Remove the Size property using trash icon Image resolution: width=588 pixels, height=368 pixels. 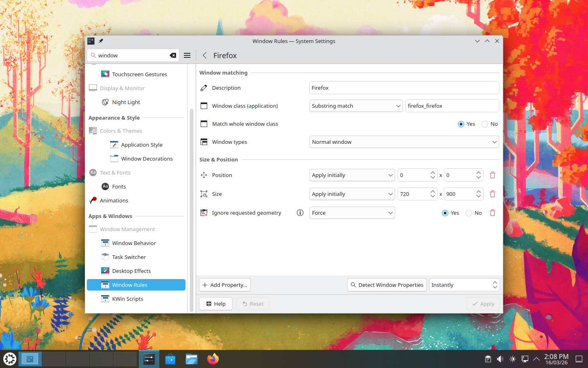click(x=493, y=194)
